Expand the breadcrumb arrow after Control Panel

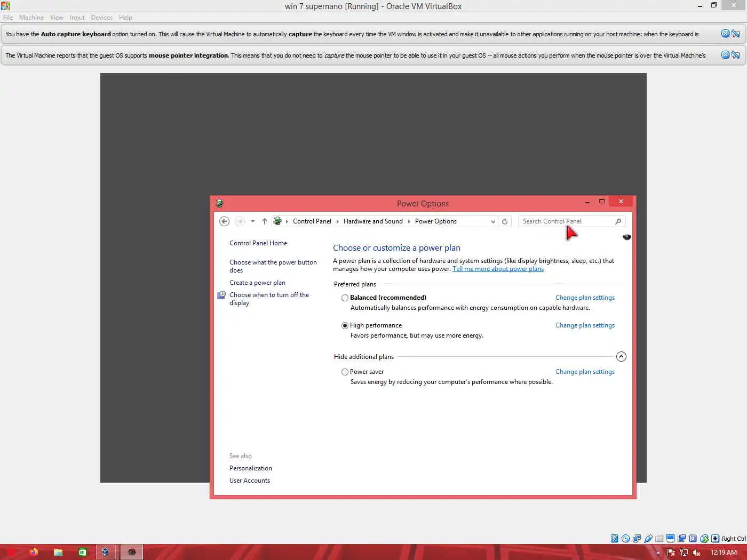point(337,221)
